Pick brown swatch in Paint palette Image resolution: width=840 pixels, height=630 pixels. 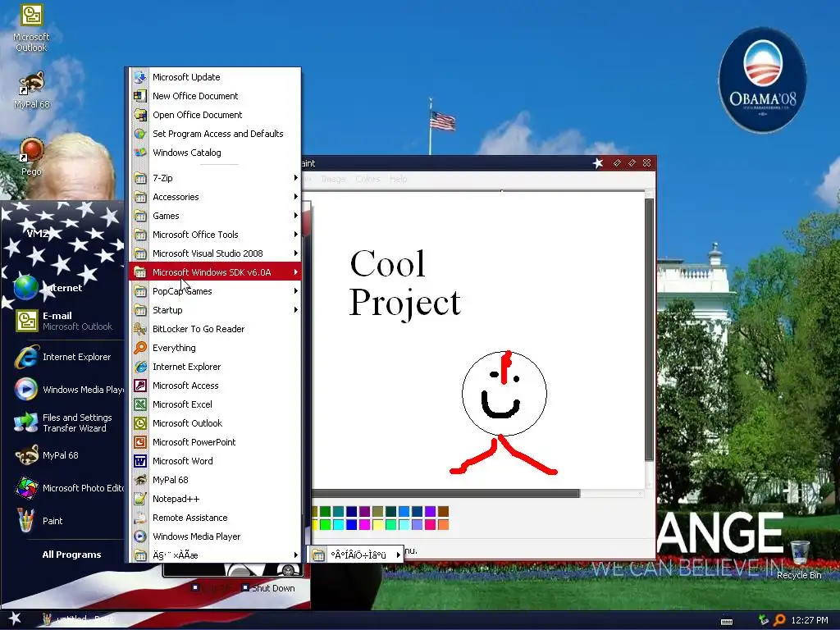coord(444,512)
